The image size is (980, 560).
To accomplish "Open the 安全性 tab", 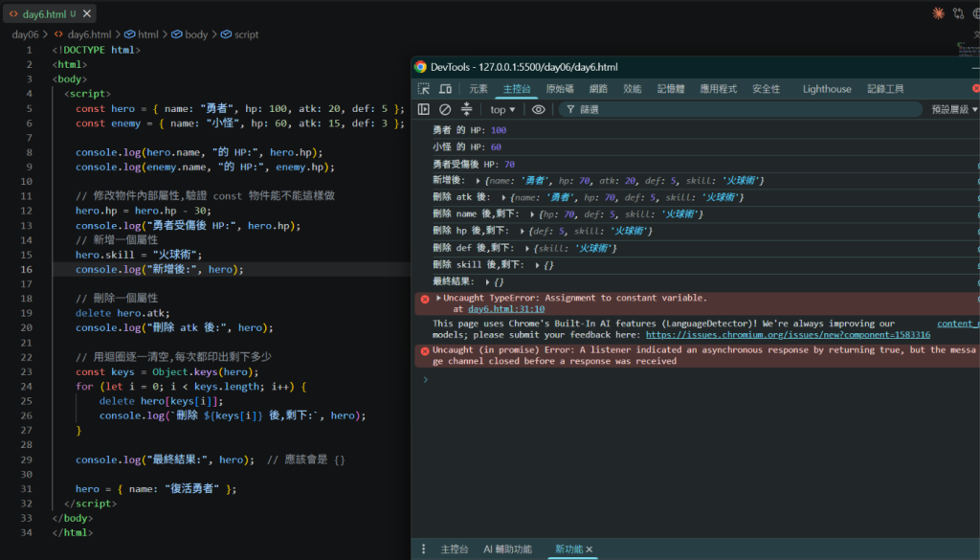I will click(766, 89).
